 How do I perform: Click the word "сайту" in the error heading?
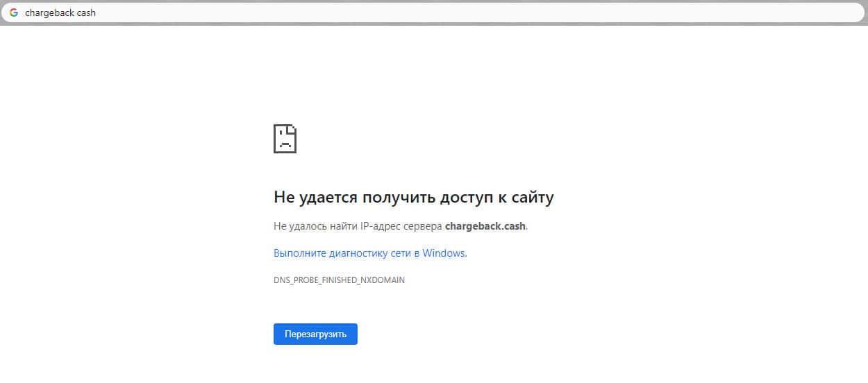tap(531, 197)
